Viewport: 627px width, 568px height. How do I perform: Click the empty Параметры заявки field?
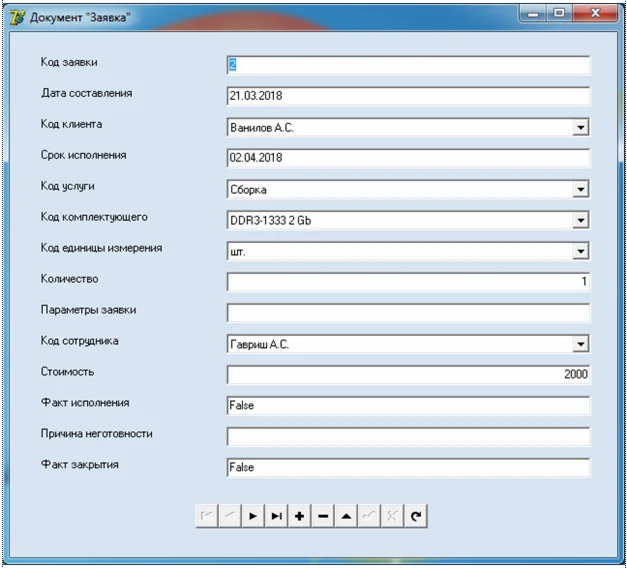(x=408, y=312)
